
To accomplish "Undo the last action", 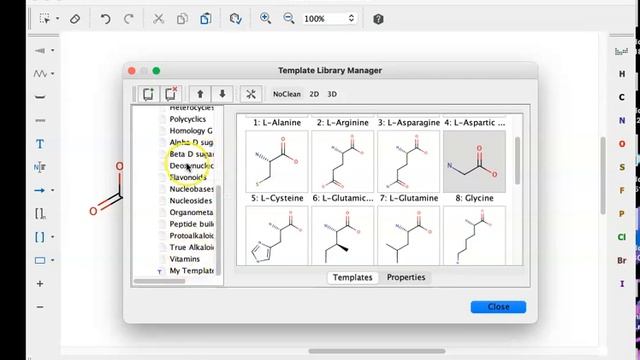I will pyautogui.click(x=105, y=19).
